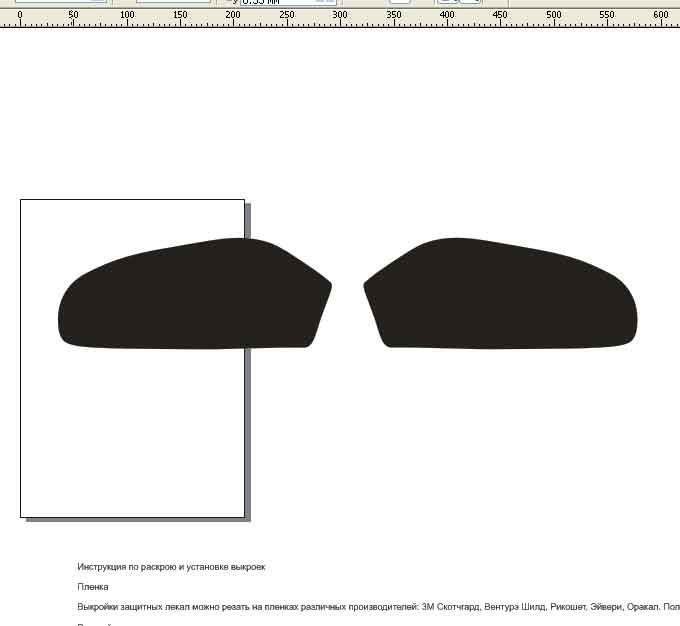Click the ruler at the 200 mark
The image size is (680, 626).
(233, 15)
